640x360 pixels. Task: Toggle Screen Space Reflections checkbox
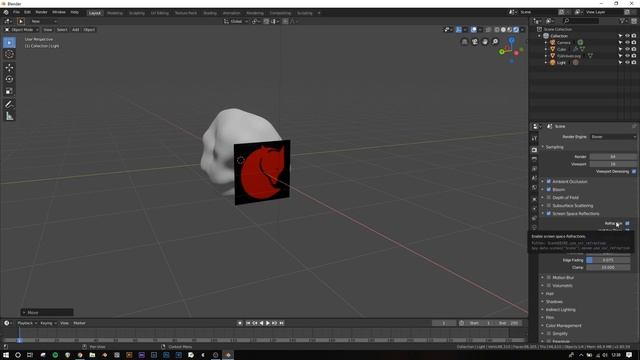tap(549, 213)
